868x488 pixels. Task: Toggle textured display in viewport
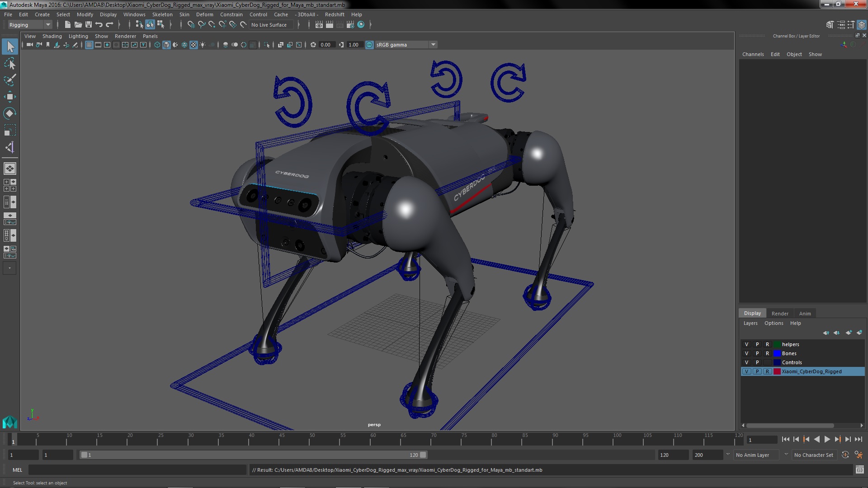[193, 45]
